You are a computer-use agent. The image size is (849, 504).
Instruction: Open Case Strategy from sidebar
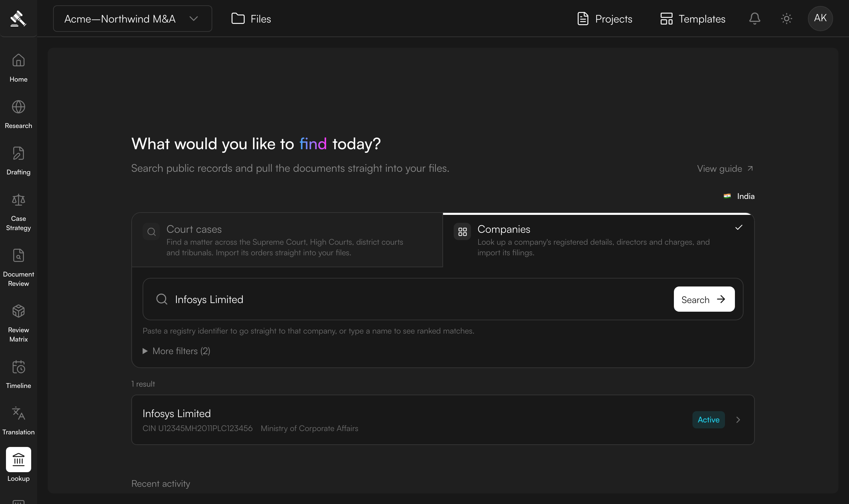(x=18, y=212)
